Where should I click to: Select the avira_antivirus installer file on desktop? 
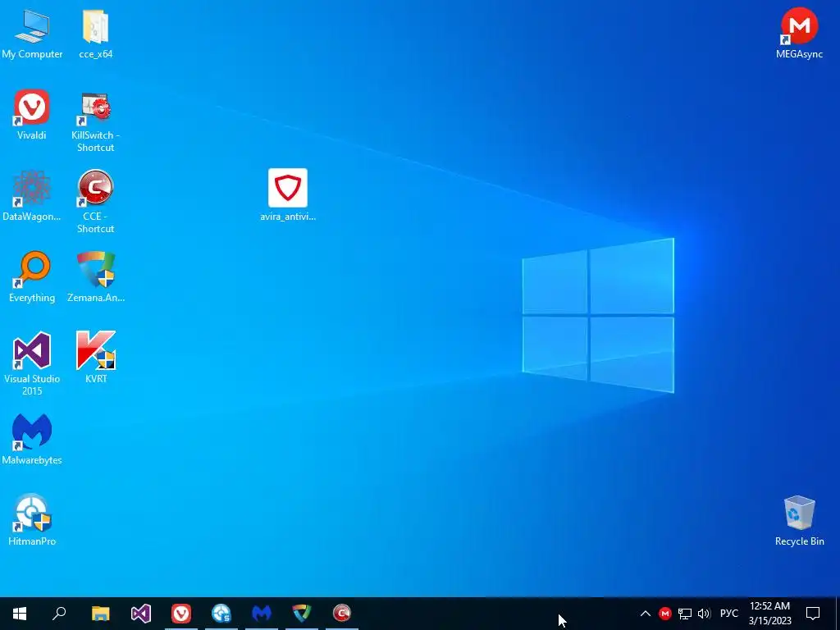click(x=288, y=195)
